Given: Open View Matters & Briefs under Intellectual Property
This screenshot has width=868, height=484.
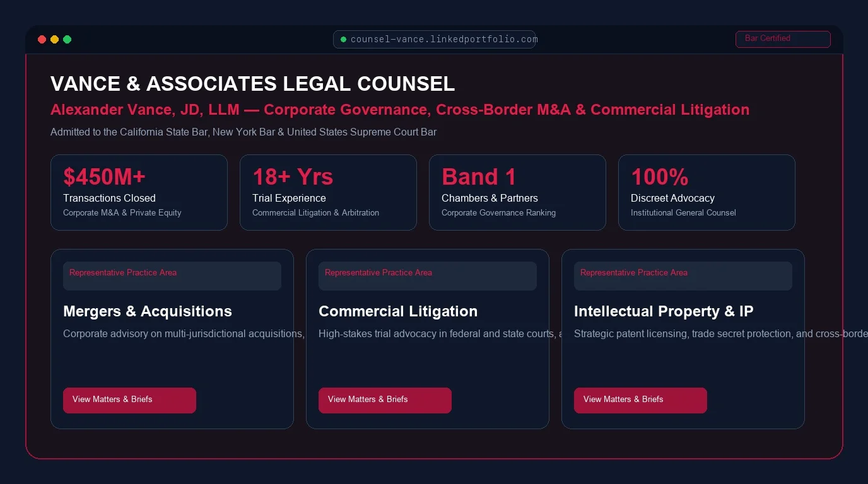Looking at the screenshot, I should point(640,400).
